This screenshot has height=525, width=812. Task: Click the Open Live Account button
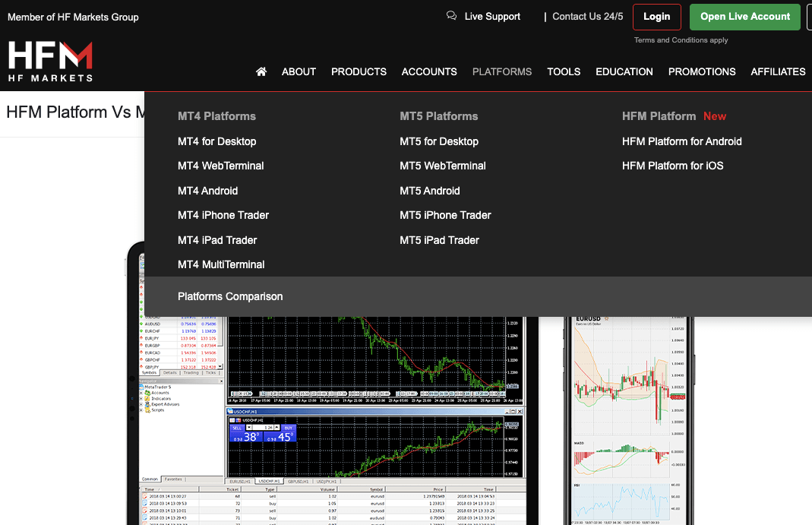point(744,17)
